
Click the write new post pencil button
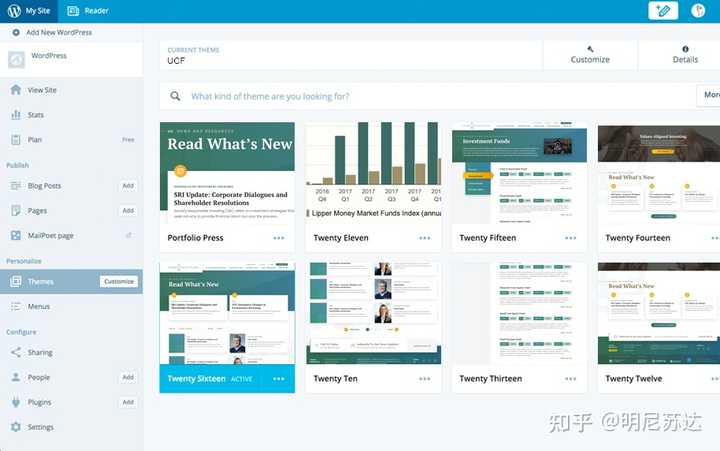(663, 11)
